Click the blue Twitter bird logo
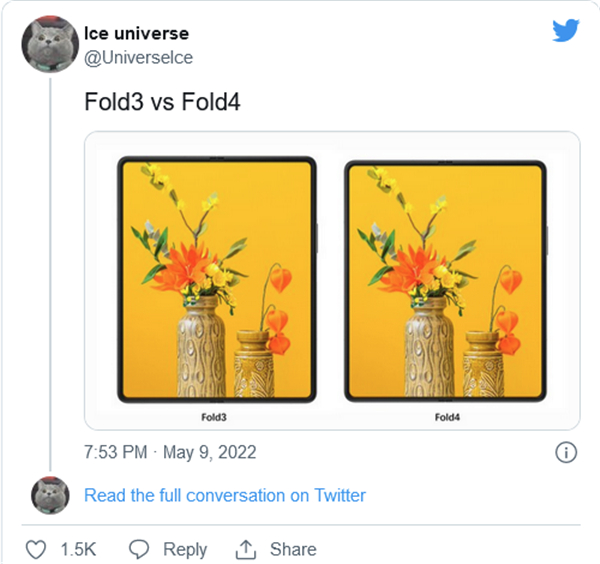This screenshot has width=600, height=564. [x=565, y=31]
